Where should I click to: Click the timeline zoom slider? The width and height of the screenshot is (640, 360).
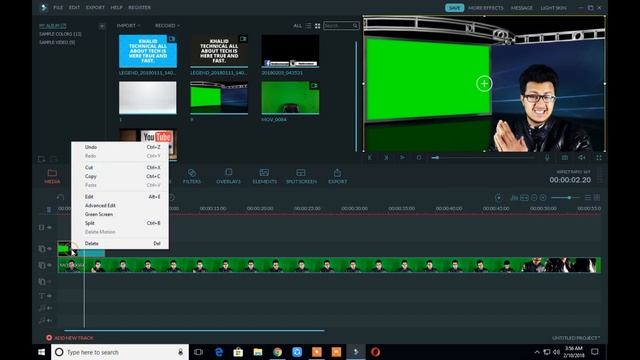click(565, 198)
